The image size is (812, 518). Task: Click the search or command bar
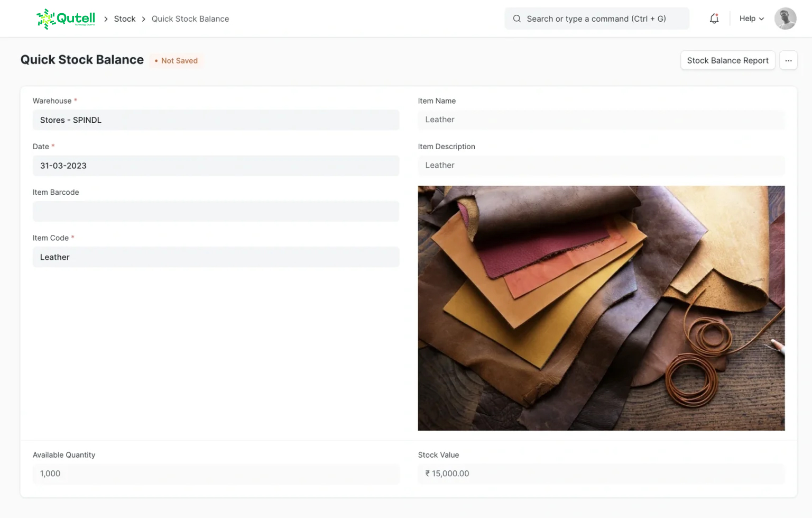(x=596, y=19)
